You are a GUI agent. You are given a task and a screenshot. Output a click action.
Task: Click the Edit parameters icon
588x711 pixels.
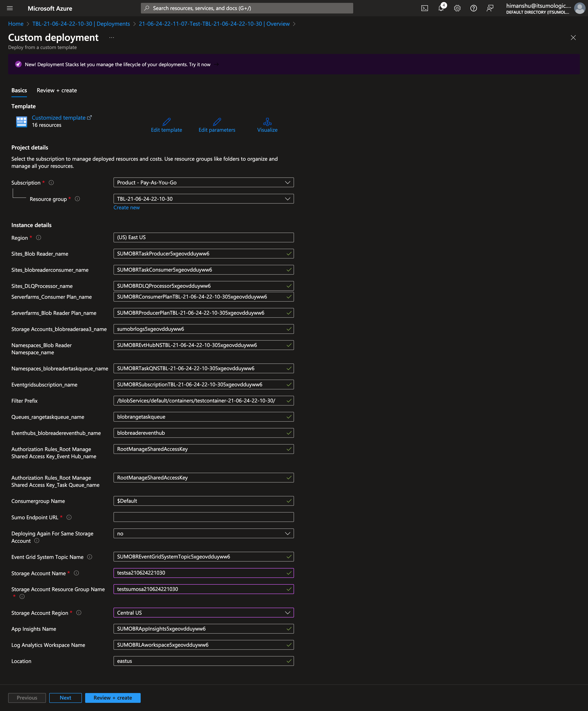tap(217, 122)
